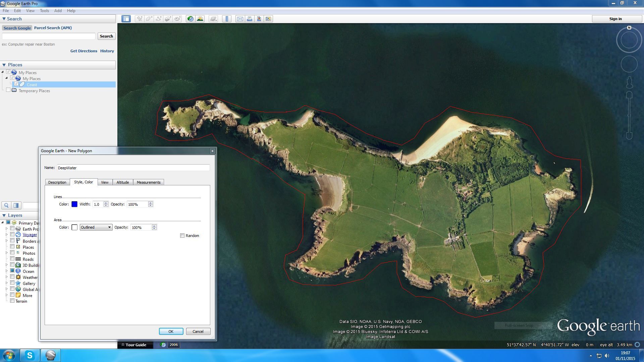Click the Places panel magnifier search icon
The image size is (644, 362).
coord(6,205)
